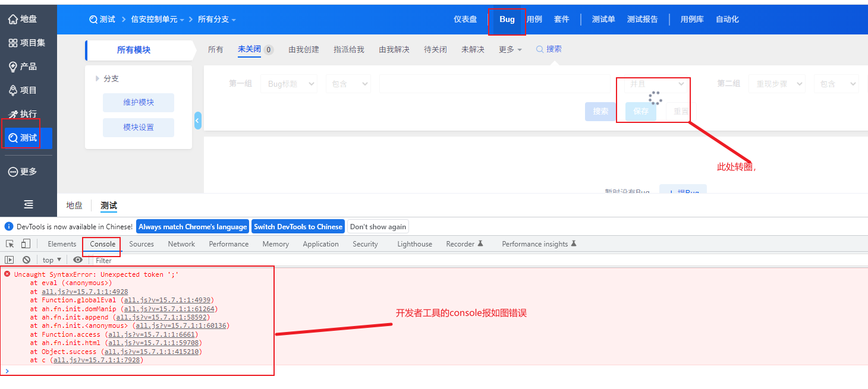Click the Recorder tab flask icon
868x389 pixels.
point(480,243)
